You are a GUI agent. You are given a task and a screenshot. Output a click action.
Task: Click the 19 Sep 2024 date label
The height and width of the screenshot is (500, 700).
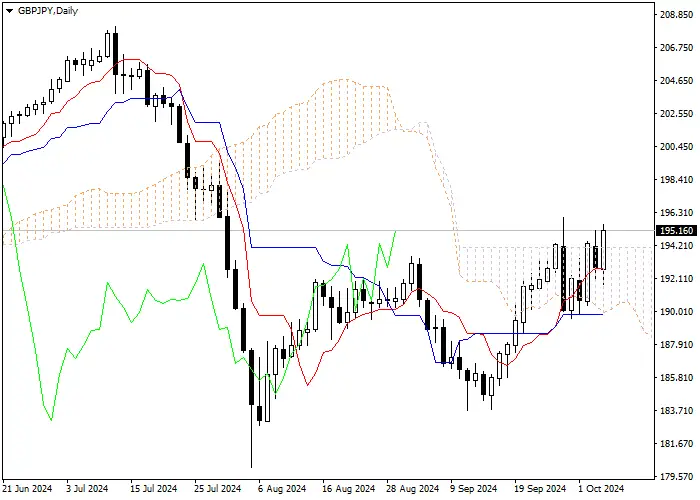(x=541, y=489)
